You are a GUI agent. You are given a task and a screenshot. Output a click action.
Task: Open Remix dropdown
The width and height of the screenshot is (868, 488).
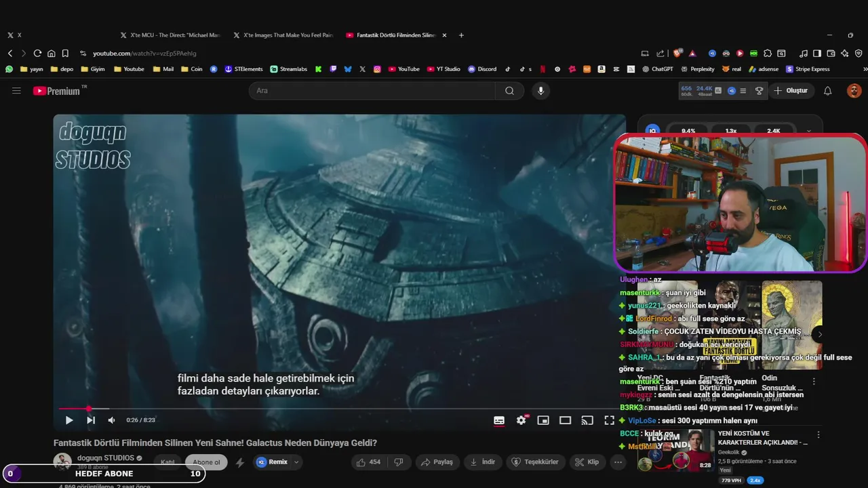(x=278, y=462)
